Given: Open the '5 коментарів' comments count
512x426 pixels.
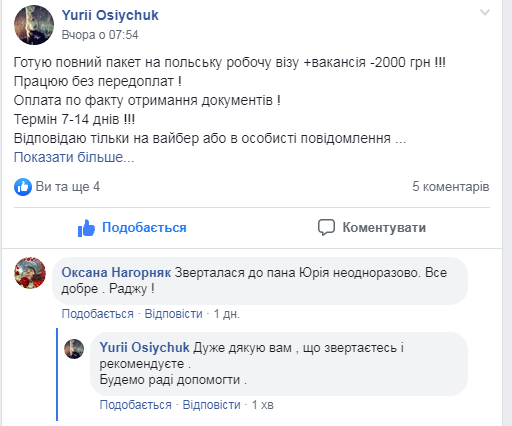Looking at the screenshot, I should point(451,187).
